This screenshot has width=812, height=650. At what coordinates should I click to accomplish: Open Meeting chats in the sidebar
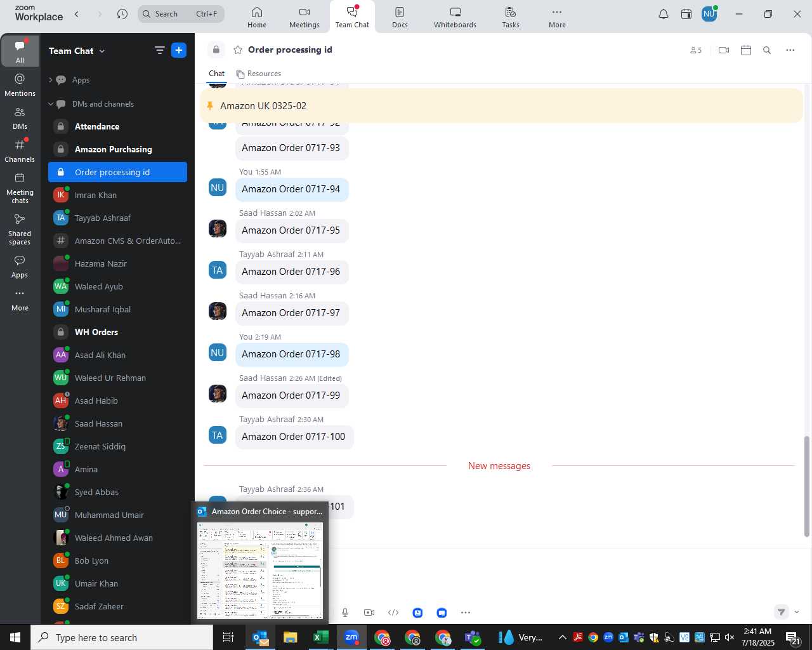20,188
